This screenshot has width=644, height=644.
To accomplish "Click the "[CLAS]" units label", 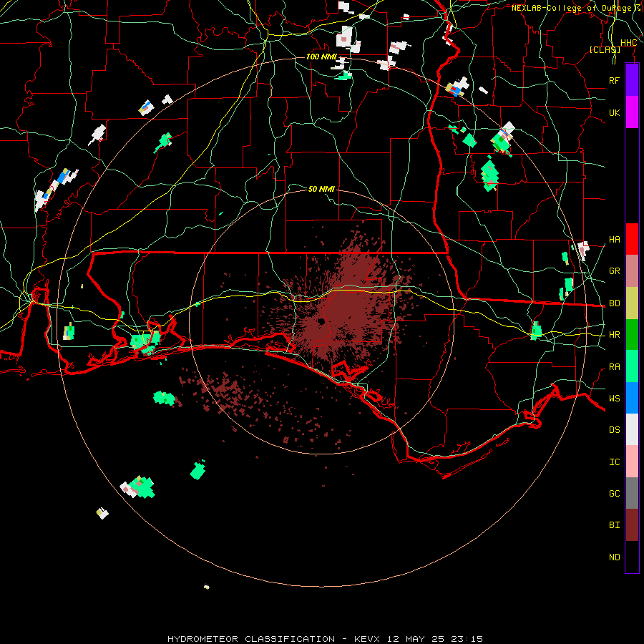I will [605, 49].
